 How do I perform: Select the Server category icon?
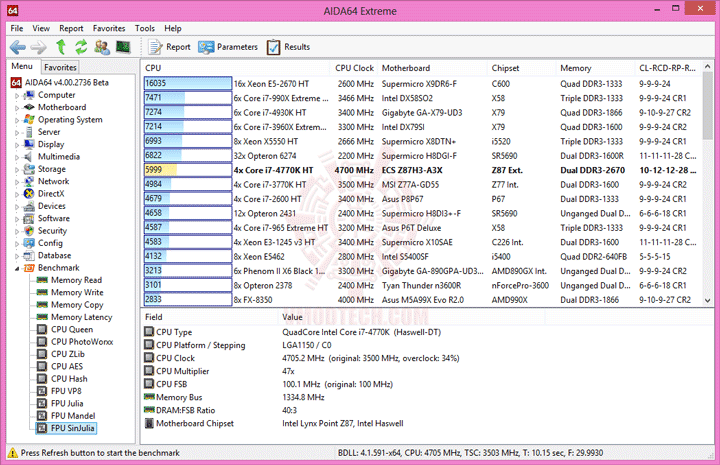[x=29, y=132]
